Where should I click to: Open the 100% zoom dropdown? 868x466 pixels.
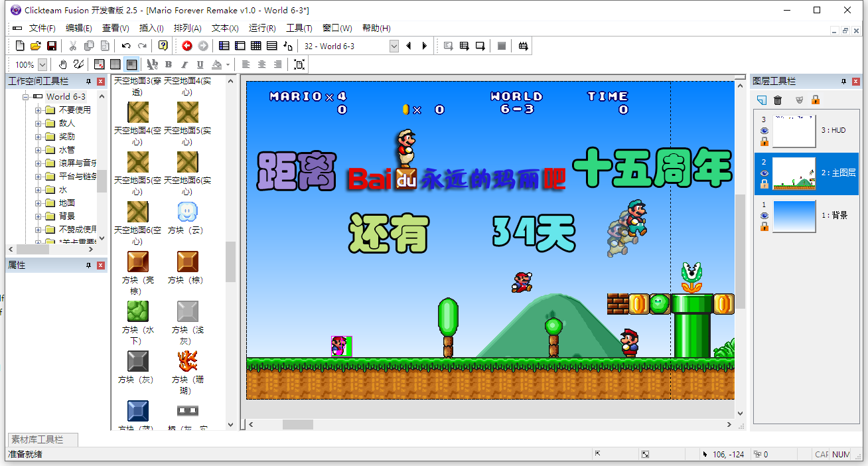(42, 64)
